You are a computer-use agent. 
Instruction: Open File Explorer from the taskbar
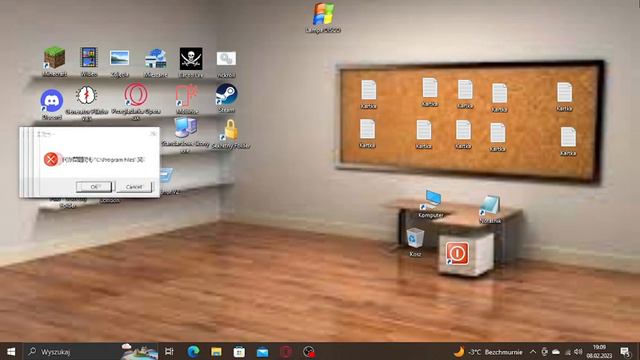216,351
